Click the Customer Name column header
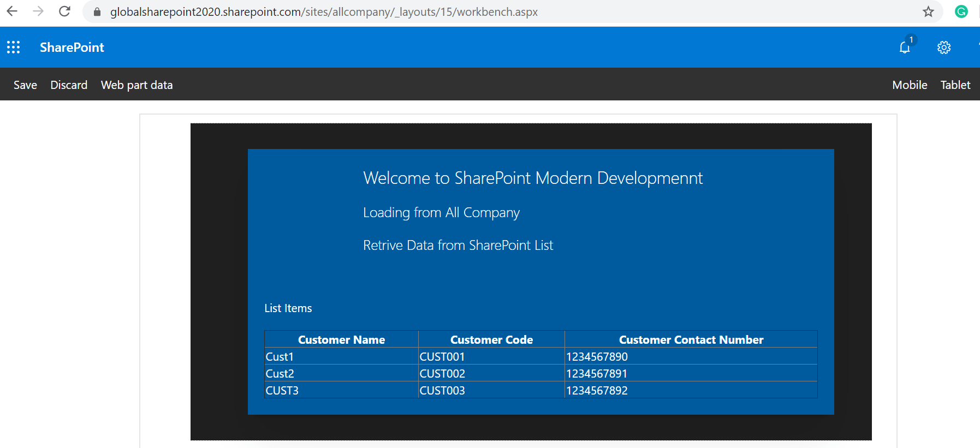This screenshot has height=448, width=980. [x=342, y=339]
